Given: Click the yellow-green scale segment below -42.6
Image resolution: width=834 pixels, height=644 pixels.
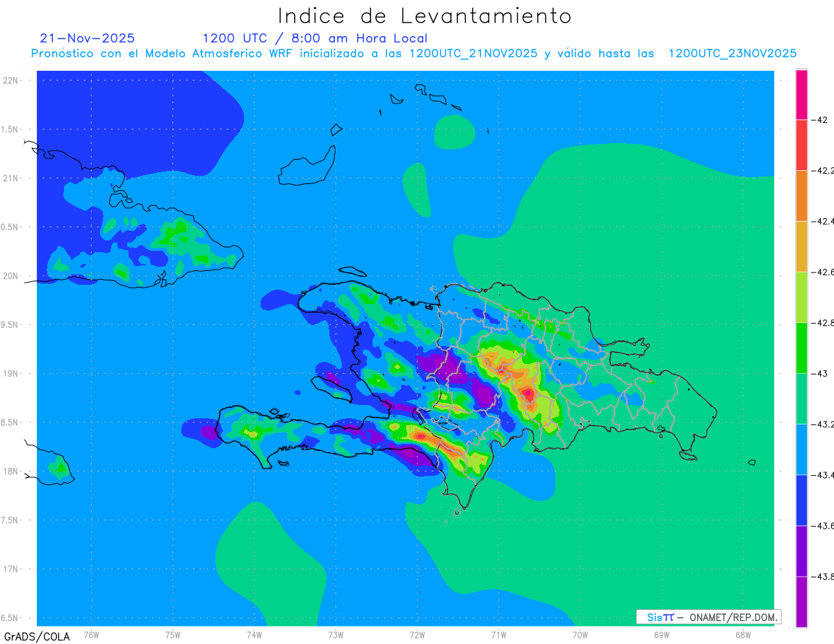Looking at the screenshot, I should pos(801,297).
